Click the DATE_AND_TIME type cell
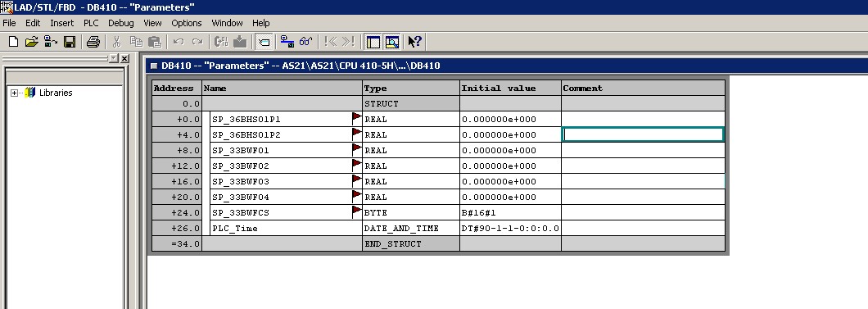 click(411, 228)
